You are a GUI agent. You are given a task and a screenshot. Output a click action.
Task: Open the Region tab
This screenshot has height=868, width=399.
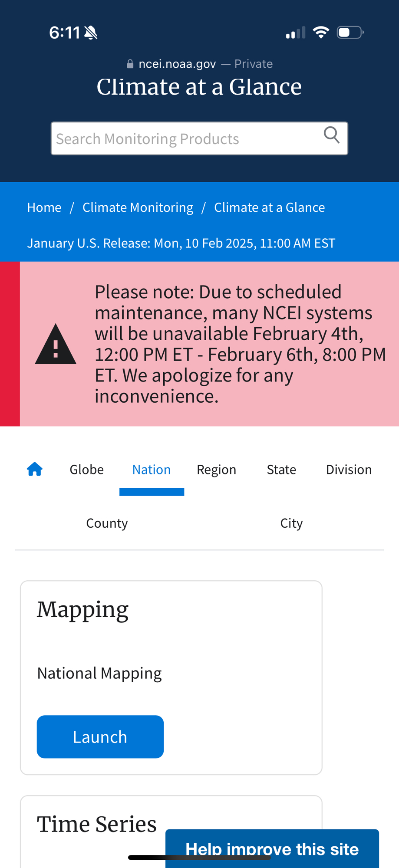pos(216,470)
